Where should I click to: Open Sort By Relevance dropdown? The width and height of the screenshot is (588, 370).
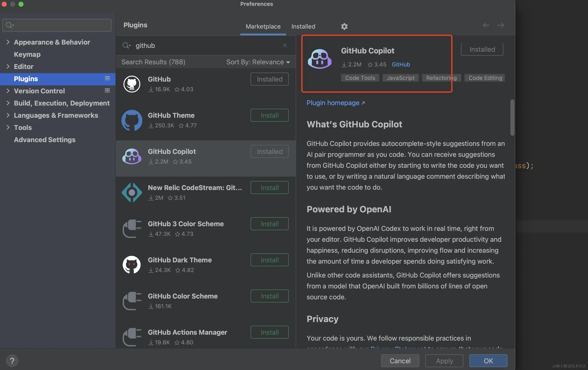(x=258, y=62)
